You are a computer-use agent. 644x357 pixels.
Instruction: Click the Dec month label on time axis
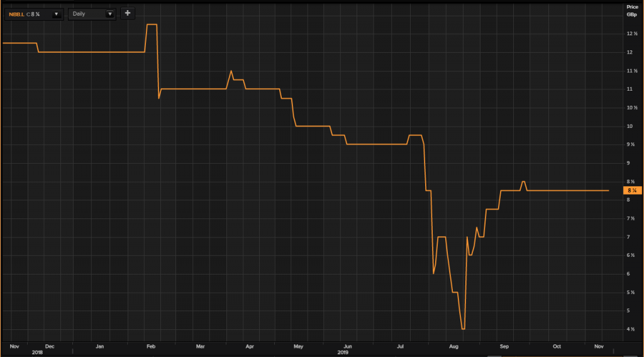[50, 346]
